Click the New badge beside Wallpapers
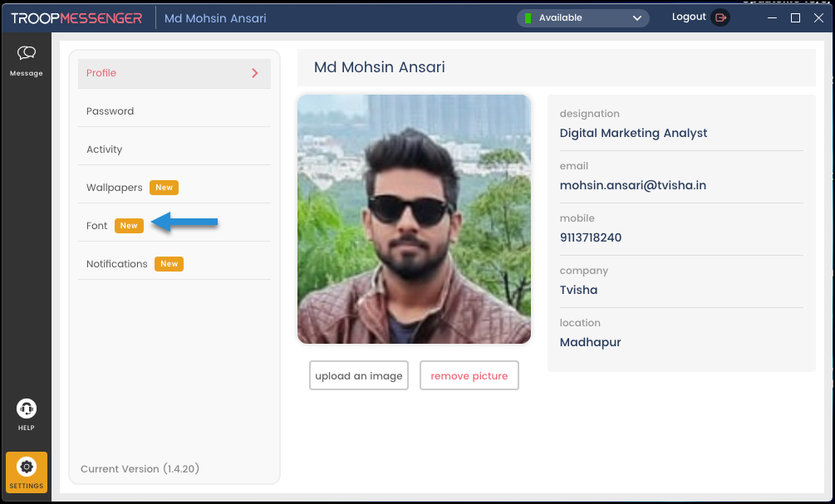Image resolution: width=835 pixels, height=504 pixels. 165,188
